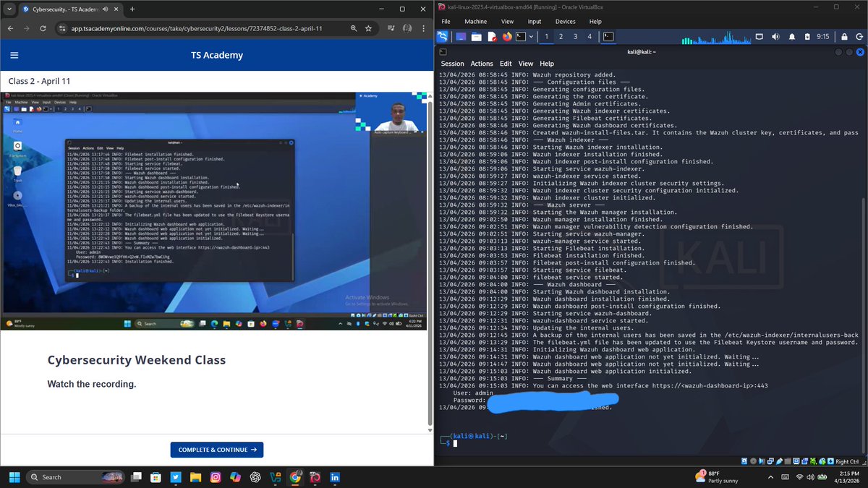
Task: Open Kali display settings tray icon
Action: click(759, 36)
